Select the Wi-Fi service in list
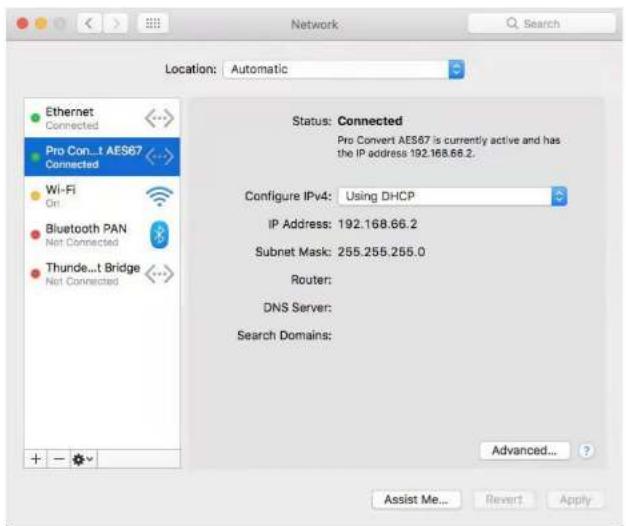The width and height of the screenshot is (626, 526). (102, 196)
